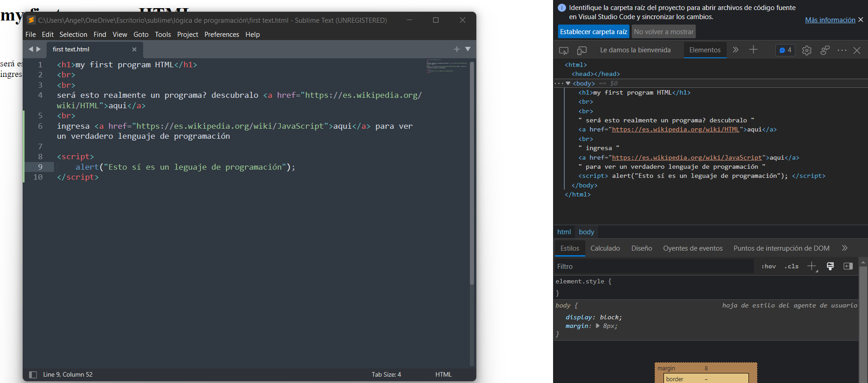868x383 pixels.
Task: Click the plus icon to add DevTools tool
Action: (753, 50)
